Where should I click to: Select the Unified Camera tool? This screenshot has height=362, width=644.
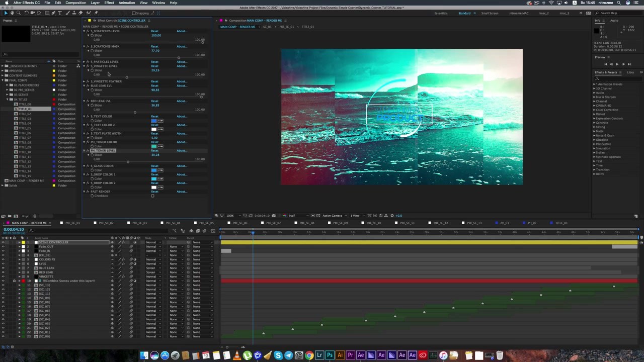(x=33, y=13)
